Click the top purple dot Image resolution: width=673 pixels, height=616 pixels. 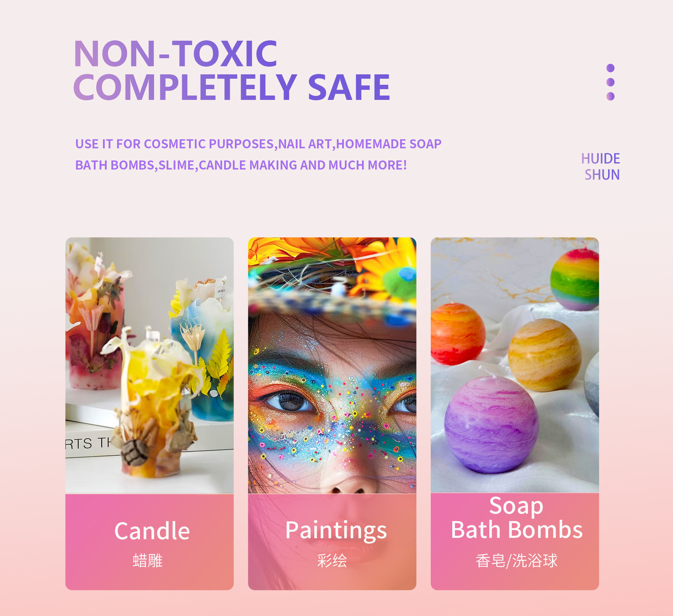click(610, 68)
